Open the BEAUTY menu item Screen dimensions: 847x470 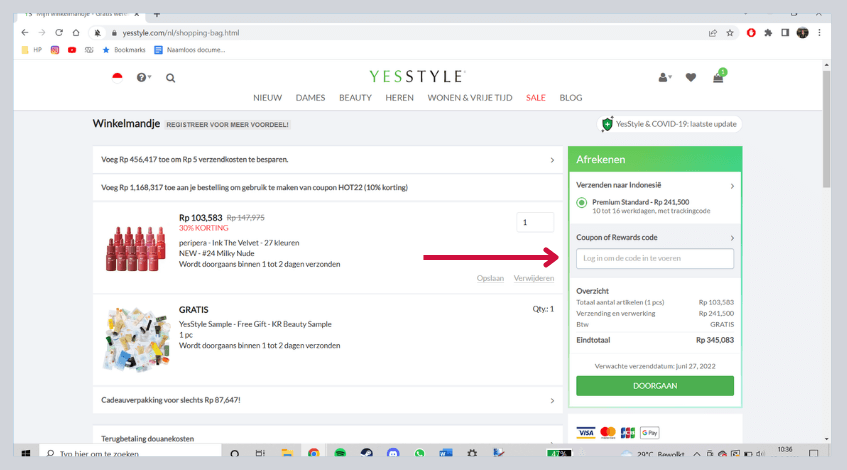[x=355, y=98]
